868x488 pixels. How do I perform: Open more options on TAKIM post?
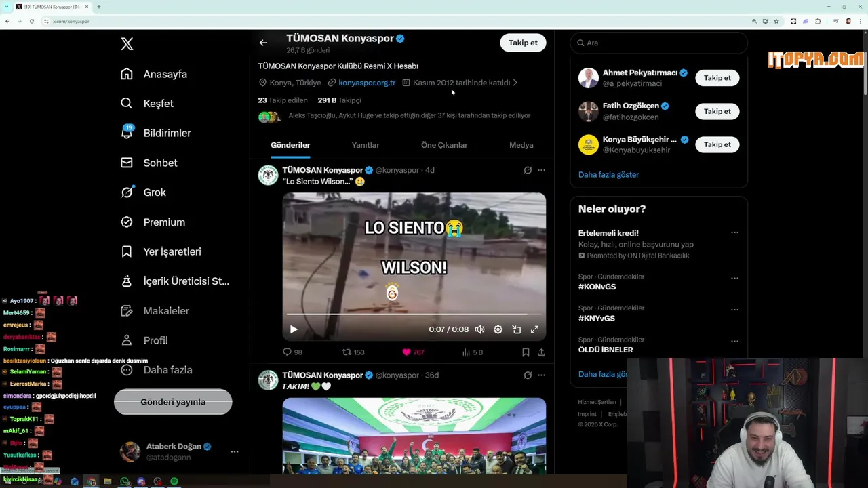541,375
